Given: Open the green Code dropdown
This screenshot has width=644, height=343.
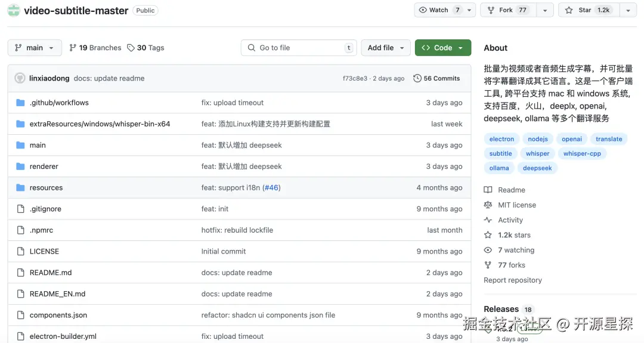Looking at the screenshot, I should [x=442, y=48].
